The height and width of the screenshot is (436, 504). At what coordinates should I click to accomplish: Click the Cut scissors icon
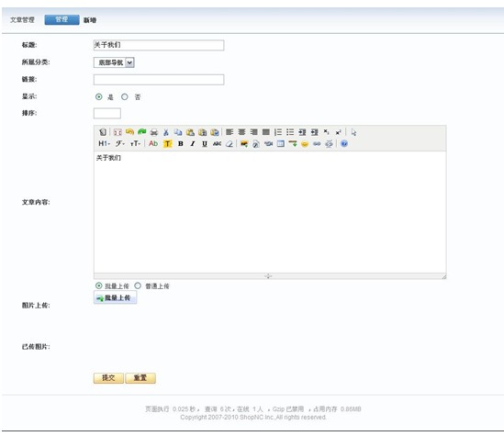[x=166, y=132]
